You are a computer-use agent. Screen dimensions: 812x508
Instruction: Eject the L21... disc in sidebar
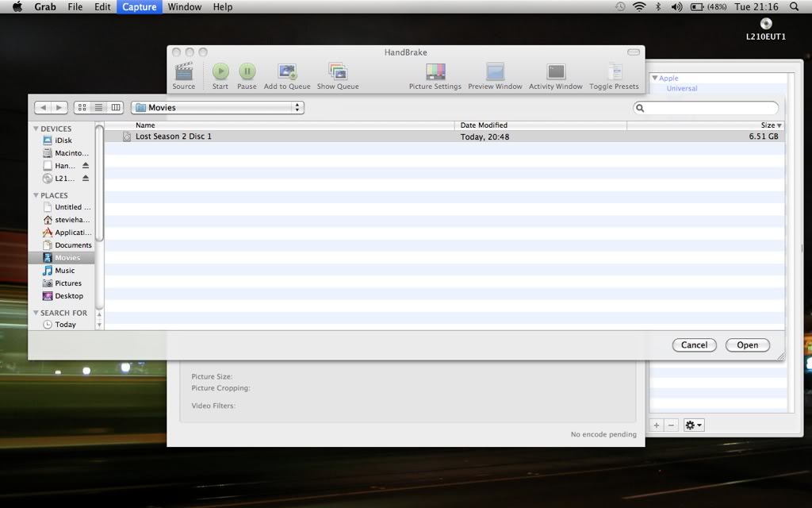(86, 179)
